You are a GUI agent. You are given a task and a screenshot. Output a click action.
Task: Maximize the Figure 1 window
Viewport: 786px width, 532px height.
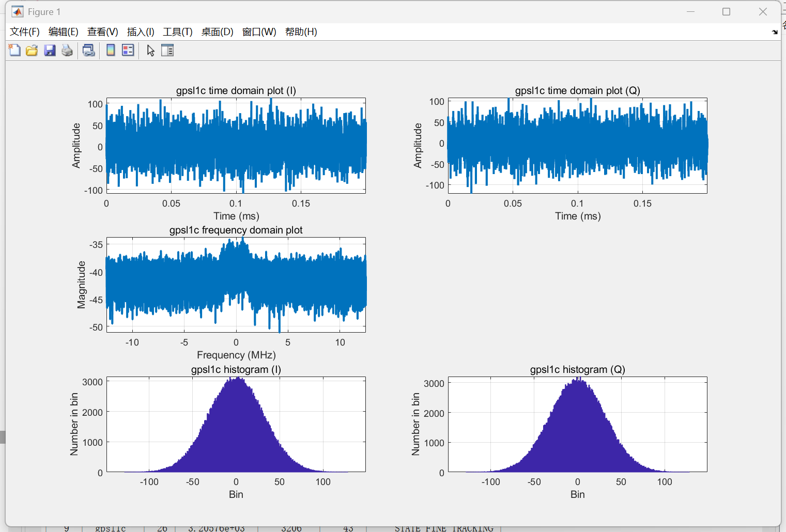coord(726,12)
